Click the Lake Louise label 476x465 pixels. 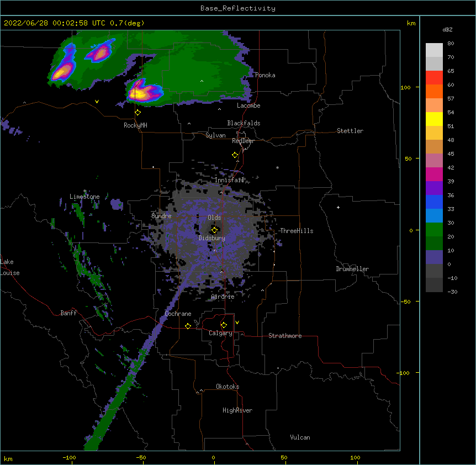(10, 267)
